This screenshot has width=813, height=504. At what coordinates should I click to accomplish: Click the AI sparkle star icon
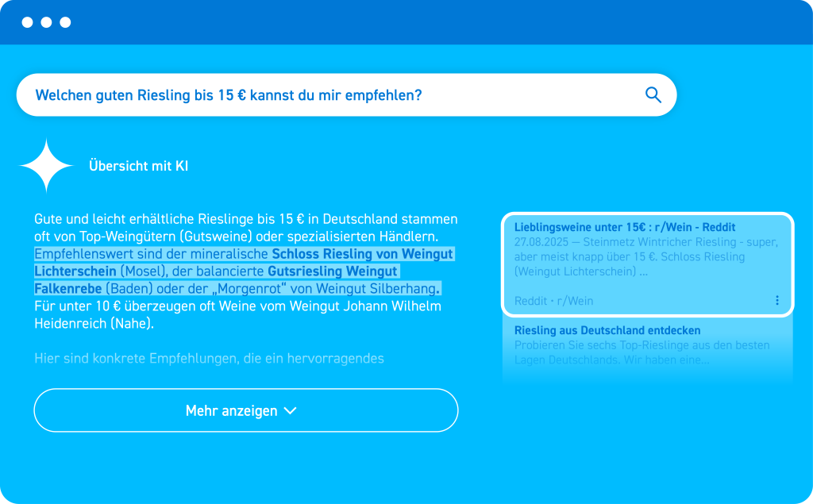pyautogui.click(x=46, y=165)
